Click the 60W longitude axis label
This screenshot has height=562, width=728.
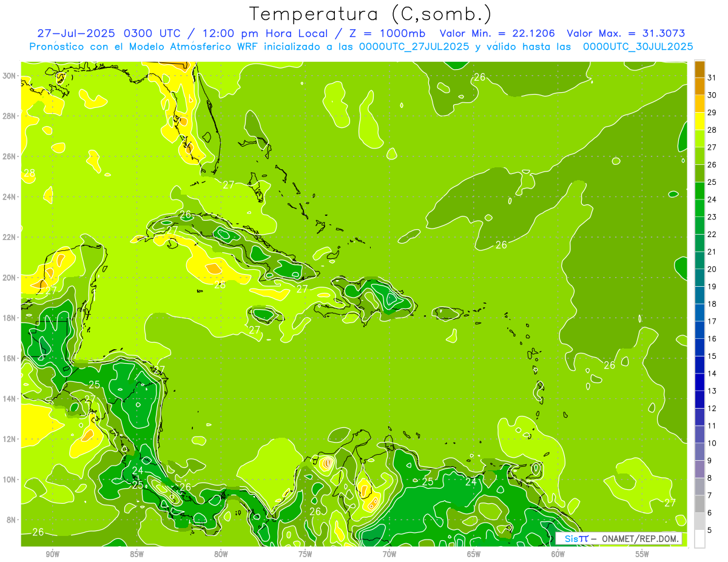pyautogui.click(x=558, y=554)
